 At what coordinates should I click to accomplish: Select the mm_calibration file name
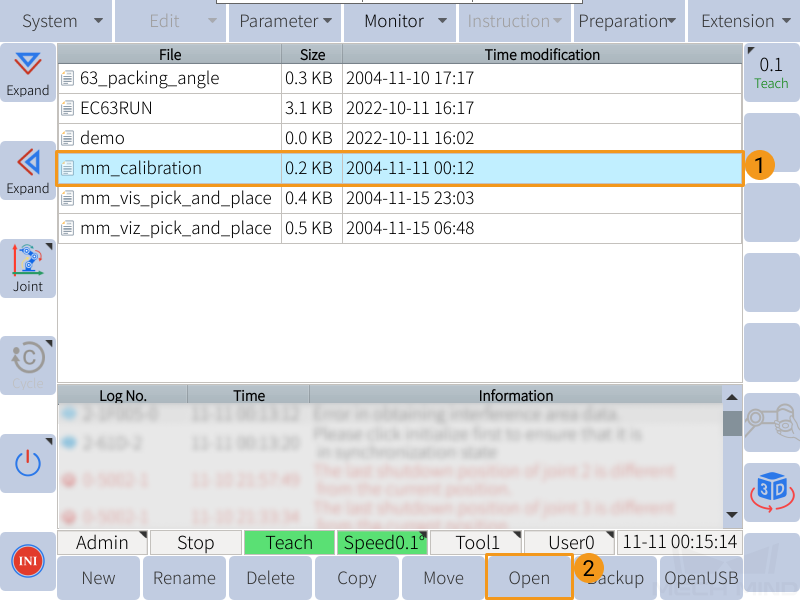click(141, 168)
